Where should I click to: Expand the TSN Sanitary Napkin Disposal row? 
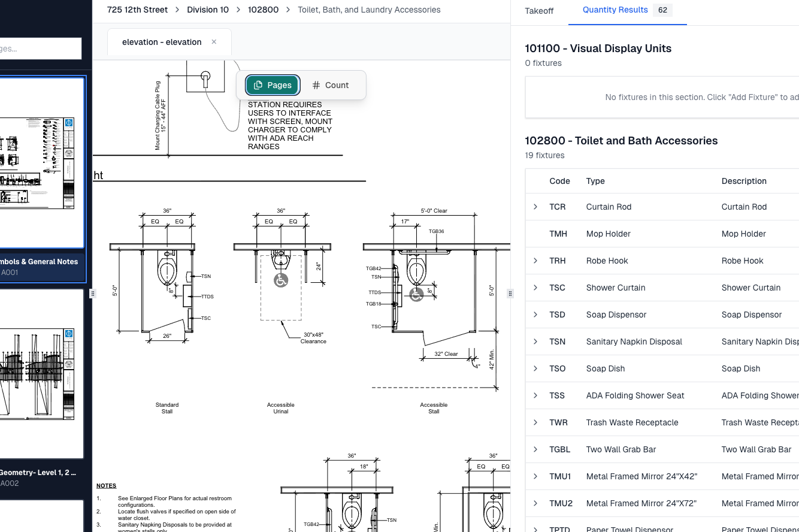(x=535, y=341)
